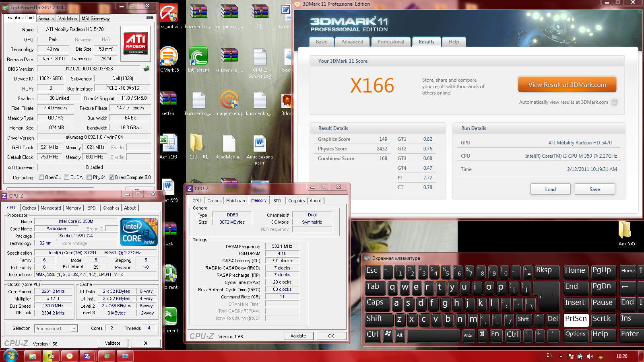
Task: Click the Save button in Run Details
Action: coord(594,189)
